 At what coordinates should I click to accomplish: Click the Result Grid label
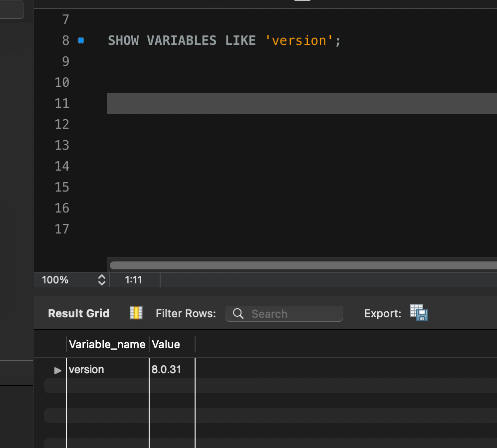(79, 313)
